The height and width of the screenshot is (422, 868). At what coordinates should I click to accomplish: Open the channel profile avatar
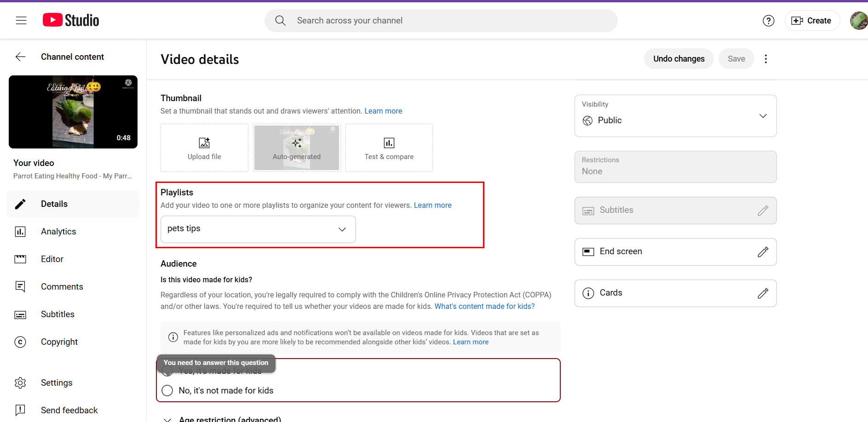coord(857,20)
